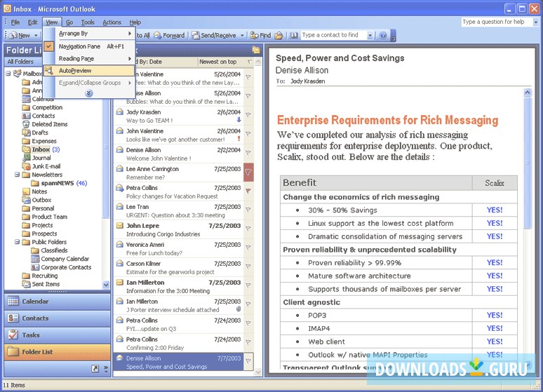
Task: Toggle the flag for Carson Kilmer message
Action: point(248,266)
